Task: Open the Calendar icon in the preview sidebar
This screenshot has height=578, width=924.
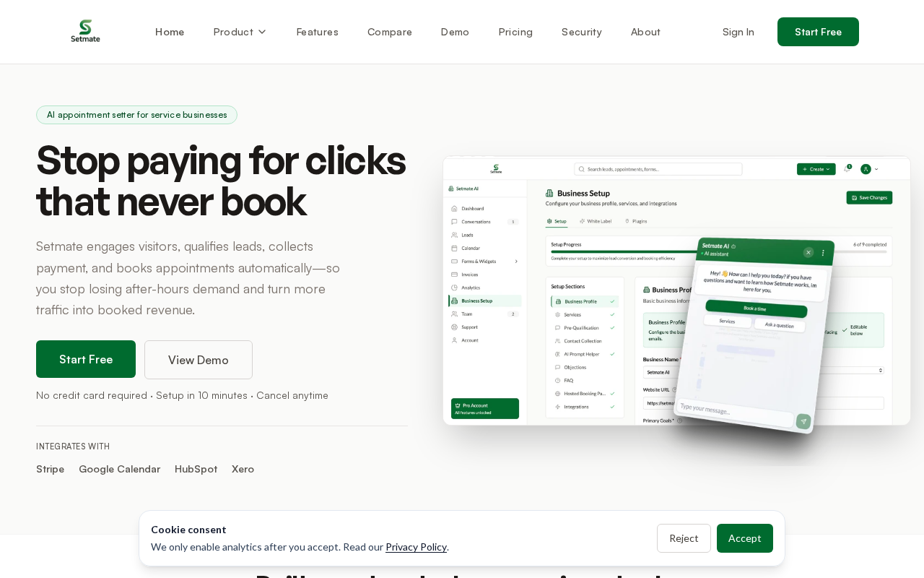Action: coord(454,248)
